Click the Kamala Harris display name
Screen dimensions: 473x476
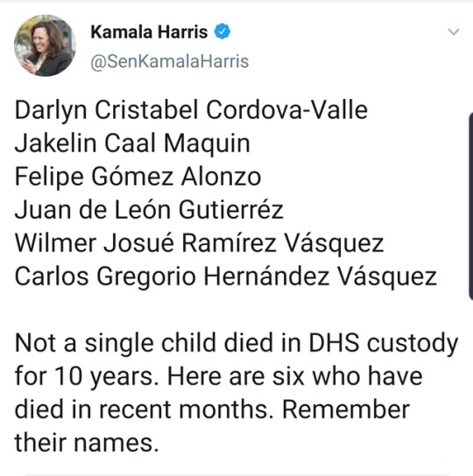(x=149, y=31)
